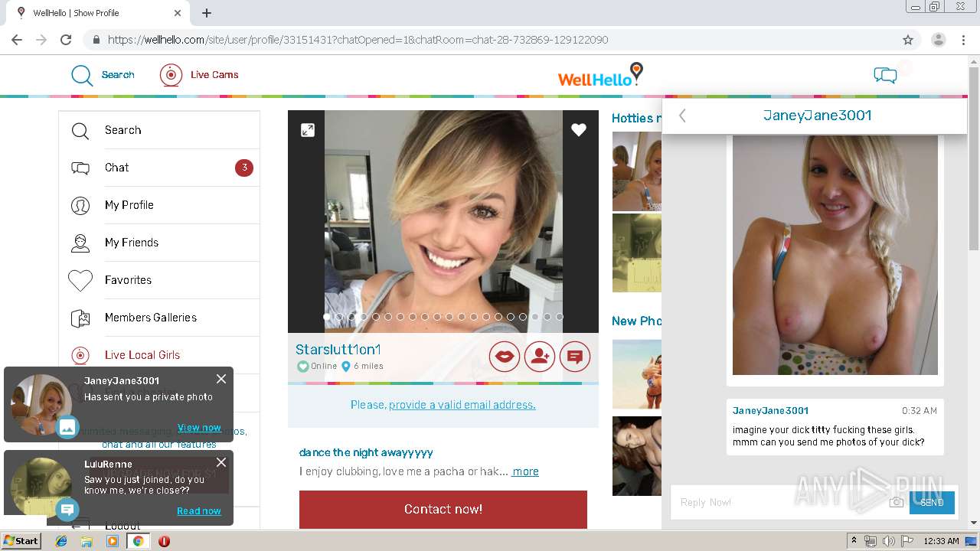Image resolution: width=980 pixels, height=551 pixels.
Task: Click the browser address bar URL
Action: coord(358,40)
